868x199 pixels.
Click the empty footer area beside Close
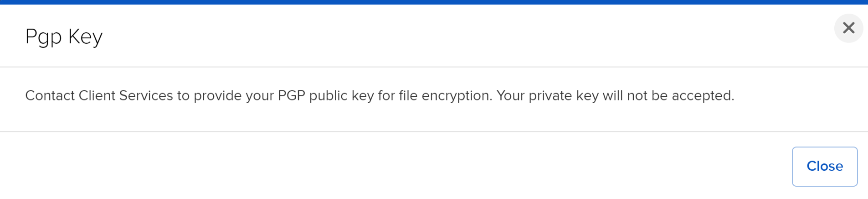coord(392,167)
